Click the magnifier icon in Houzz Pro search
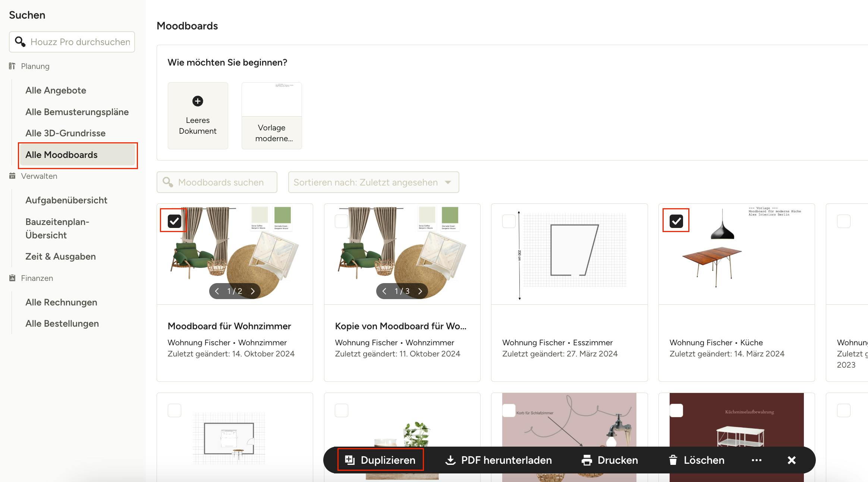Image resolution: width=868 pixels, height=482 pixels. click(20, 42)
